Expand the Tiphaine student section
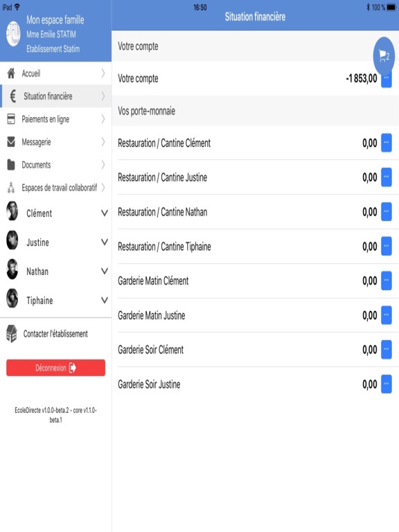The height and width of the screenshot is (532, 399). pos(55,300)
